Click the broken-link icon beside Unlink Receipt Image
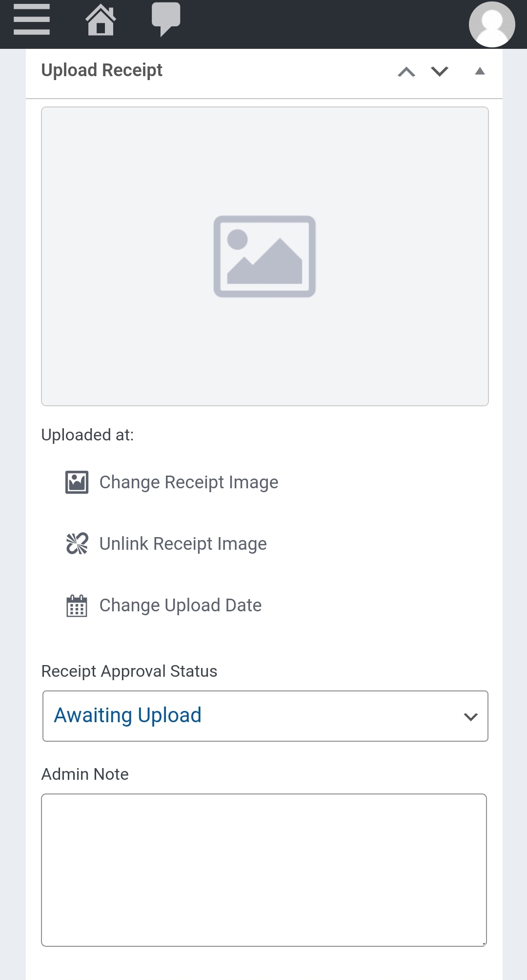The image size is (527, 980). coord(77,543)
